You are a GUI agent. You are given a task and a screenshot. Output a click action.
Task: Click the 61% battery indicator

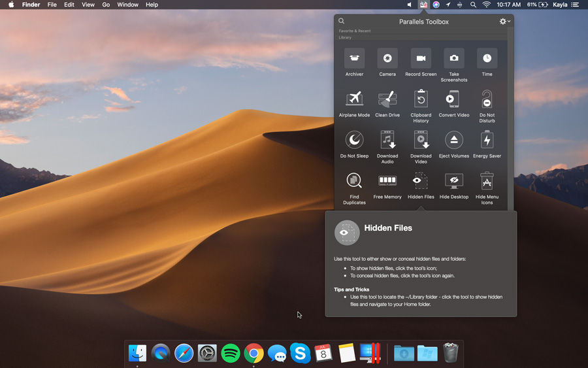tap(538, 5)
